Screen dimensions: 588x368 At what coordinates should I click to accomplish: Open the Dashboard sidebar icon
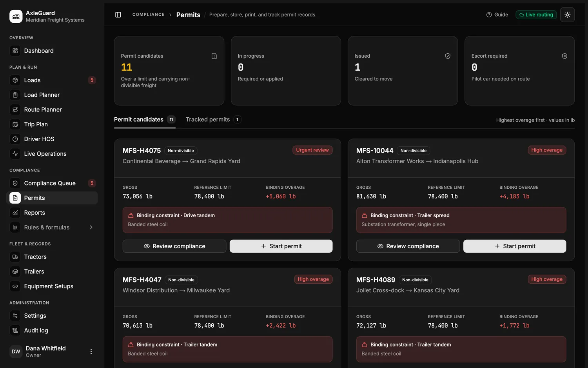click(x=15, y=51)
